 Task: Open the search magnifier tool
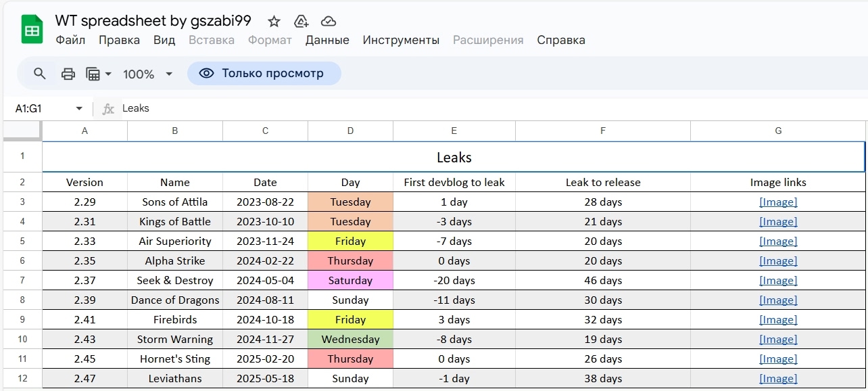coord(40,74)
